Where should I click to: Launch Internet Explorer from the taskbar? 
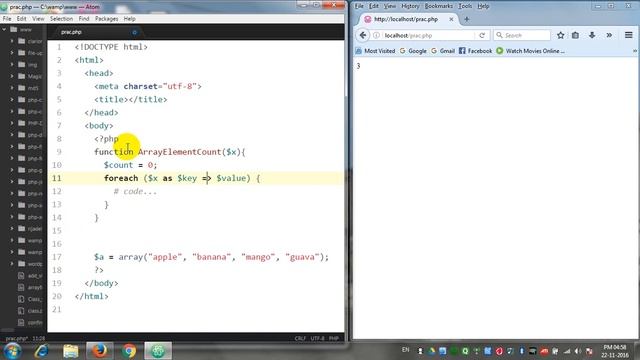(42, 351)
